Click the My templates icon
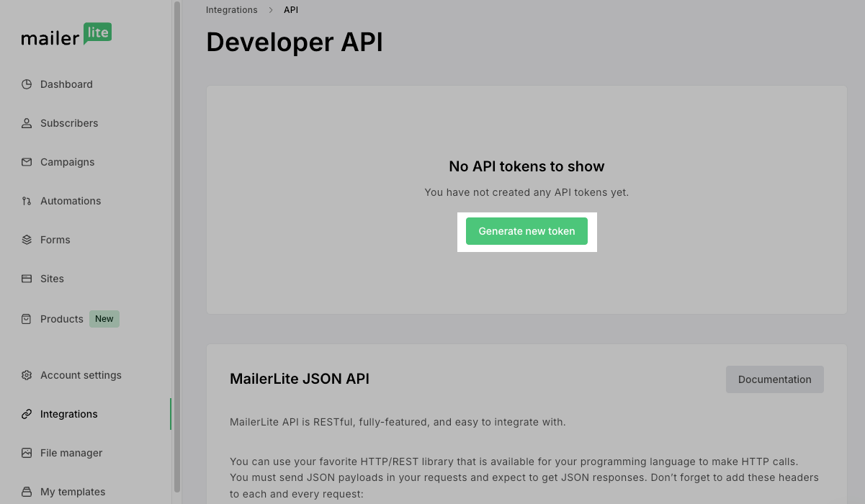 (x=27, y=492)
